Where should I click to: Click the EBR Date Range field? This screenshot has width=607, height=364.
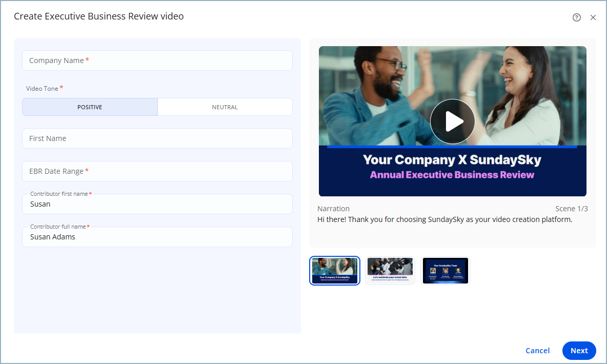157,171
